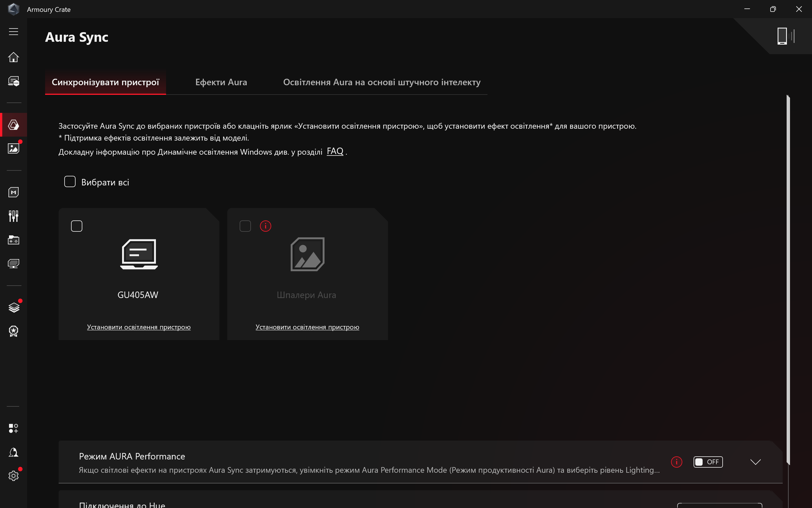Open the monitor keyboard icon in sidebar
Viewport: 812px width, 508px height.
[14, 263]
